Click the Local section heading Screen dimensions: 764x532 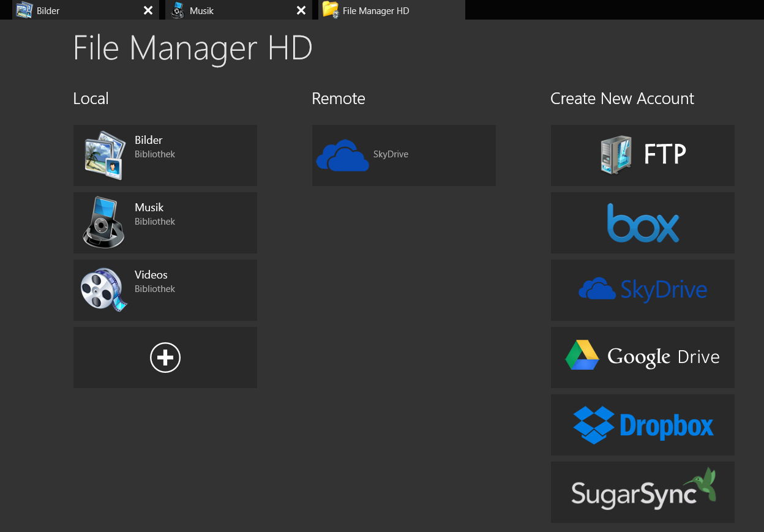[91, 99]
